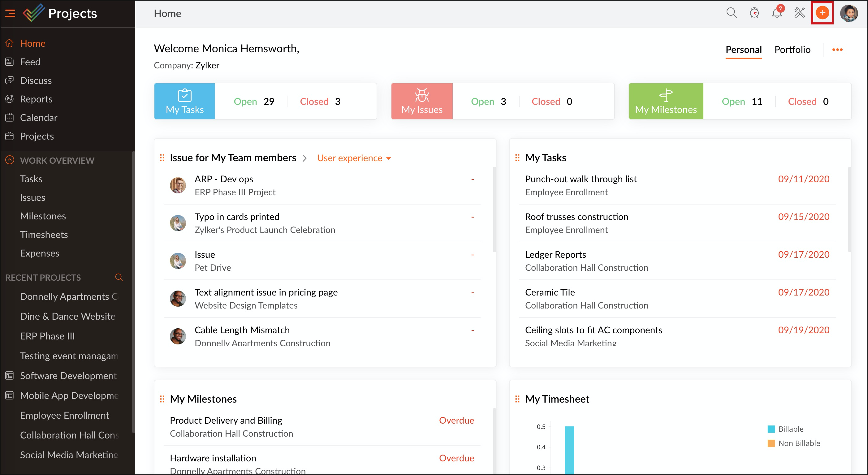This screenshot has height=475, width=868.
Task: Click the Software Development group icon
Action: click(9, 375)
